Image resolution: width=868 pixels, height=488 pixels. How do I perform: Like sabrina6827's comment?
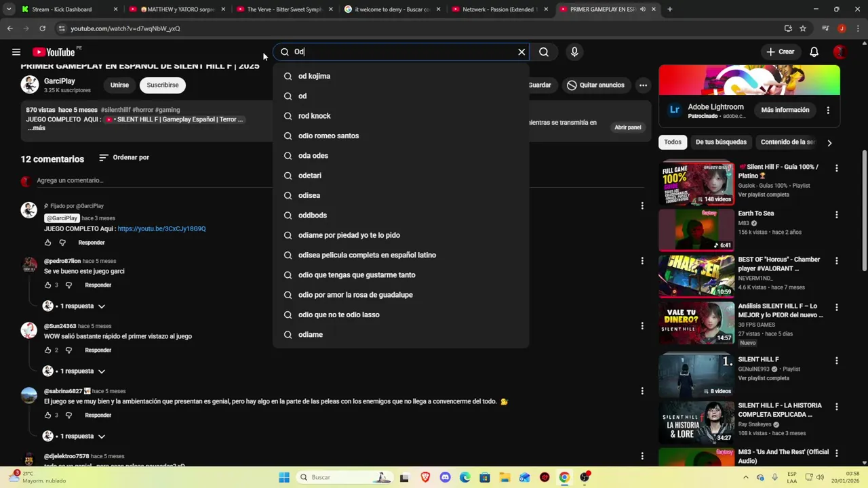47,415
